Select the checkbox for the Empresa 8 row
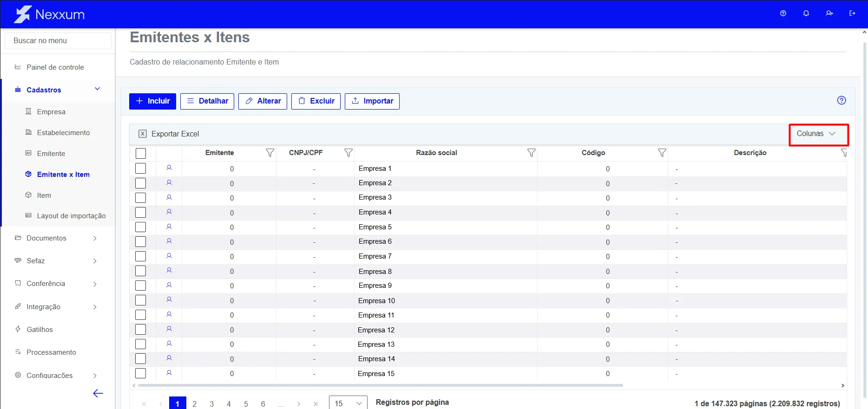 click(141, 271)
